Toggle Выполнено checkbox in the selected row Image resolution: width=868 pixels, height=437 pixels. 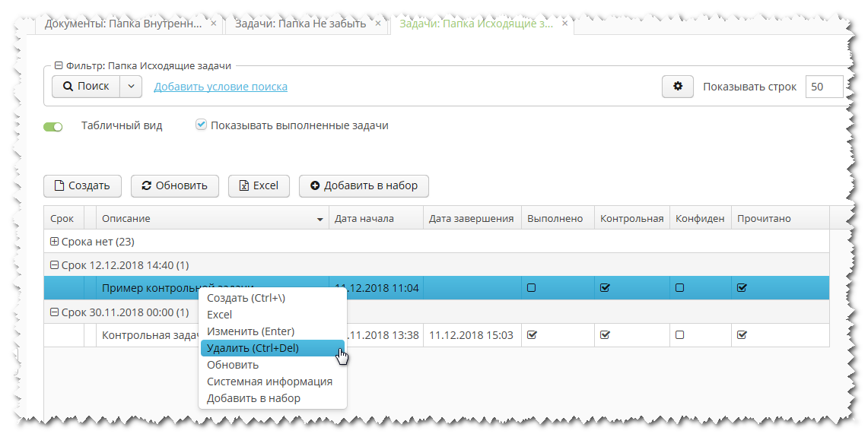[x=532, y=288]
